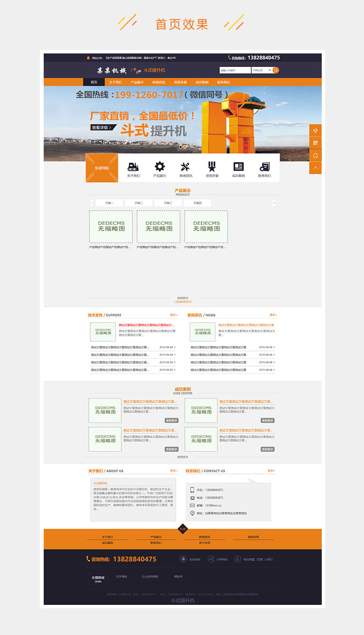This screenshot has height=635, width=364.
Task: Click the telephone icon in contact box
Action: (192, 498)
